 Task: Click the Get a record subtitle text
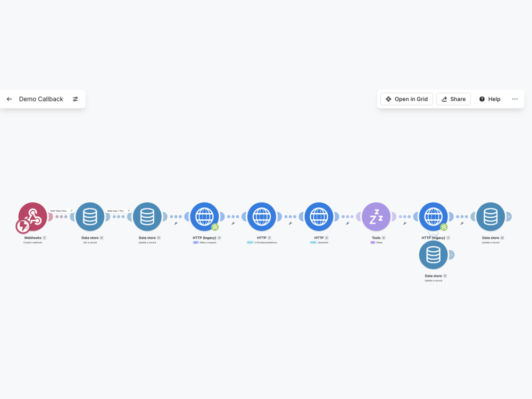90,243
